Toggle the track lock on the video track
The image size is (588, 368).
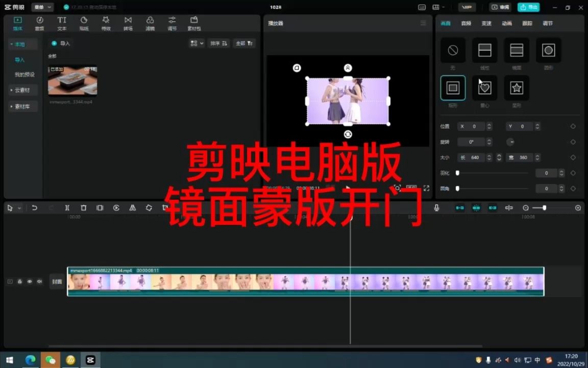(19, 282)
